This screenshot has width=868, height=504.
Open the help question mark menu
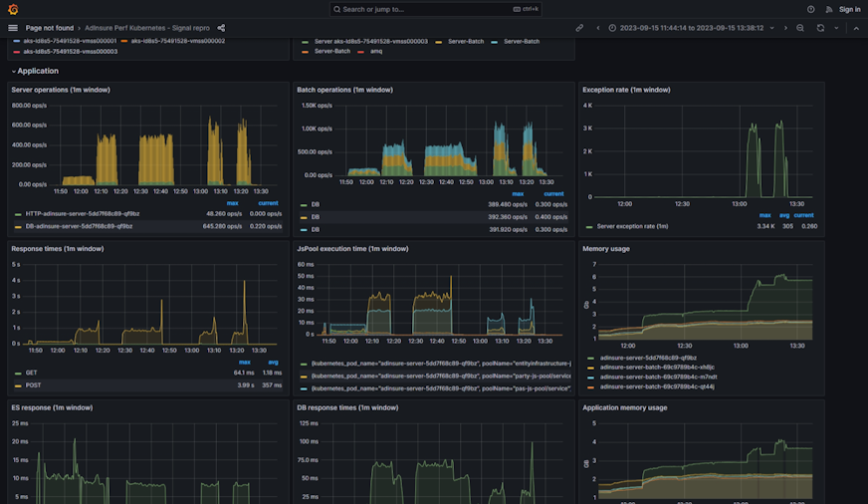click(810, 9)
